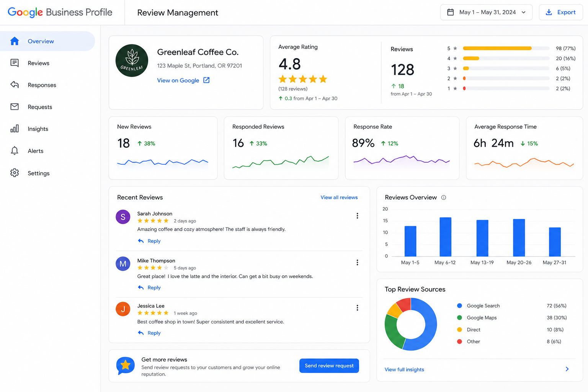The height and width of the screenshot is (392, 588).
Task: Click the Direct yellow legend dot
Action: click(459, 329)
